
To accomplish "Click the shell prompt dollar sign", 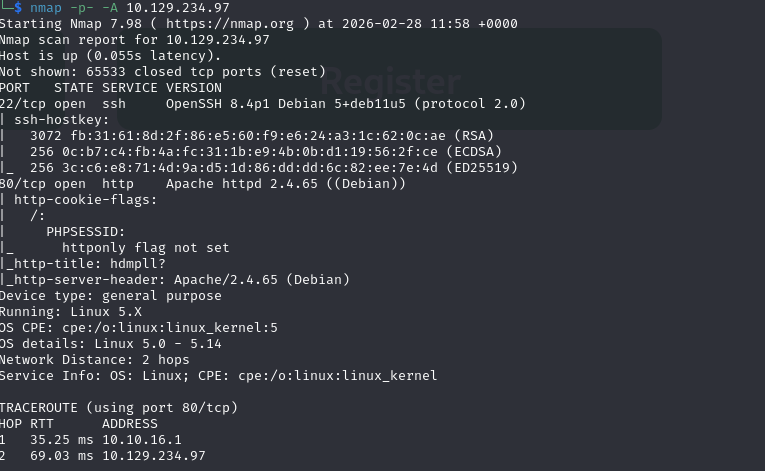I will (x=20, y=8).
